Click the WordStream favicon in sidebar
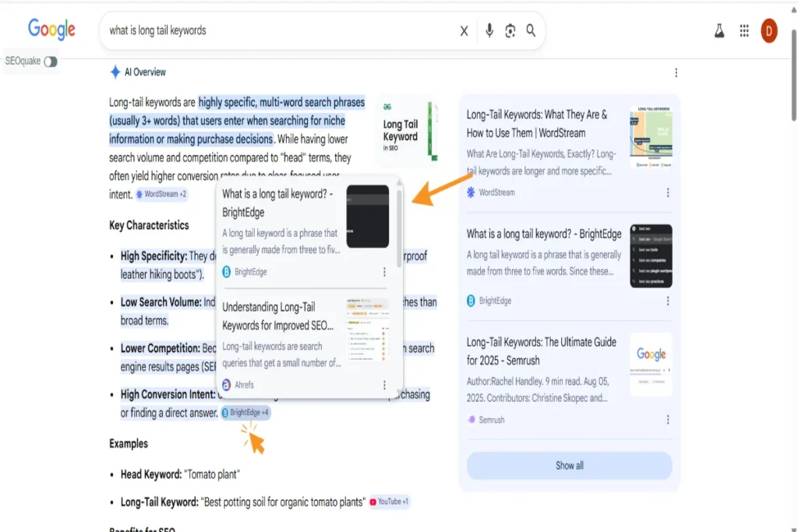Viewport: 798px width, 532px height. click(471, 192)
